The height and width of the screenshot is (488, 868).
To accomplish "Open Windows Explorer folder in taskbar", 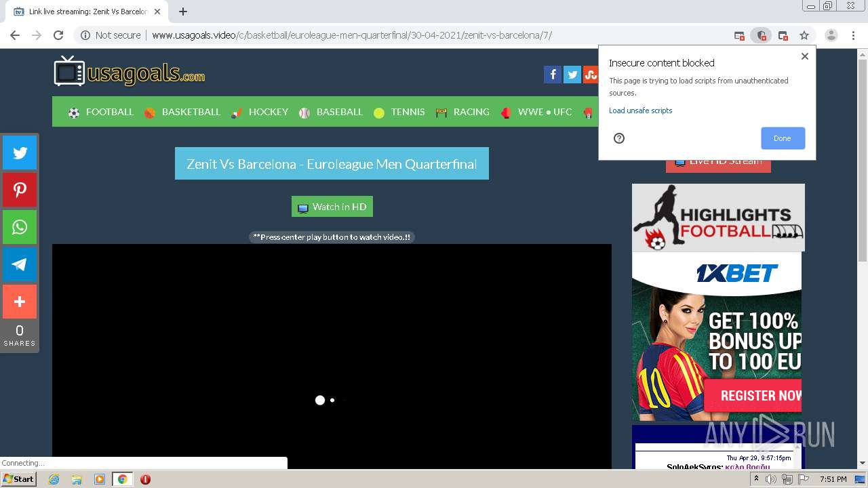I will 77,479.
